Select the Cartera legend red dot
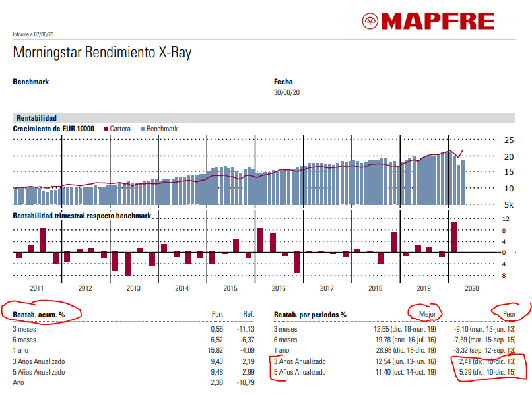The image size is (532, 395). 106,129
